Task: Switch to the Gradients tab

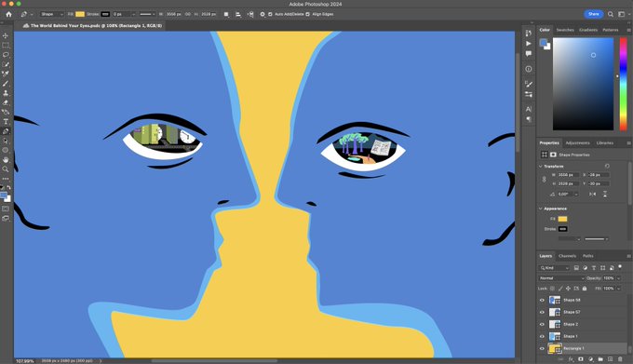Action: coord(588,30)
